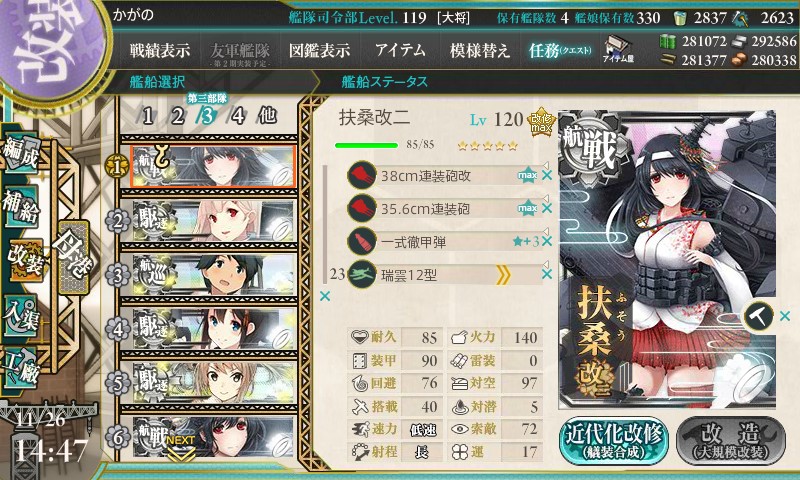Viewport: 800px width, 480px height.
Task: Unequip the 一式徹甲弾 shell
Action: coord(546,241)
